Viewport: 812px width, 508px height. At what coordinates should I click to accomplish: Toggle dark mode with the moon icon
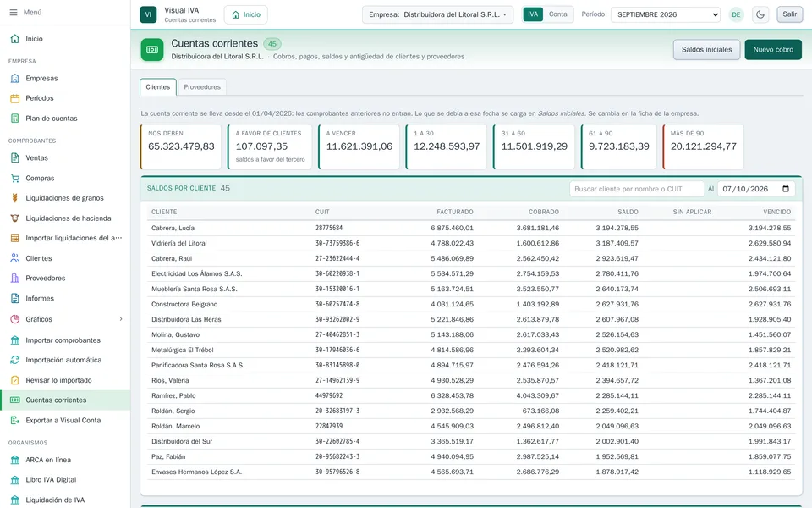pyautogui.click(x=760, y=14)
